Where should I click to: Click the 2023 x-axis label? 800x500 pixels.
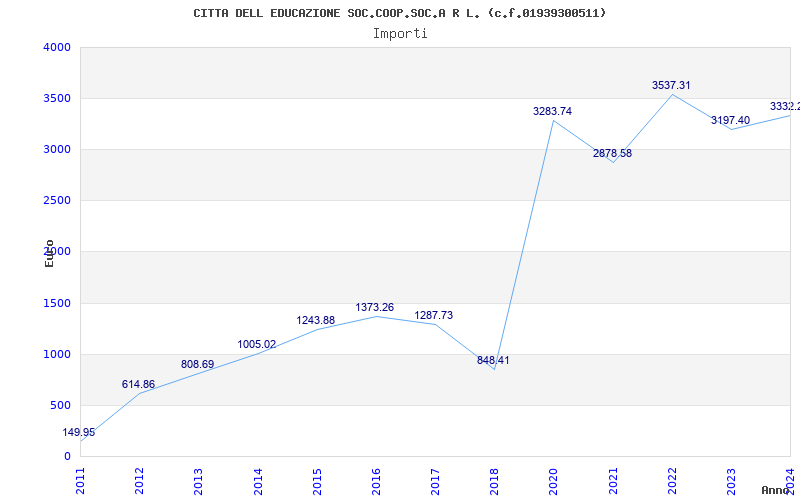click(x=731, y=481)
